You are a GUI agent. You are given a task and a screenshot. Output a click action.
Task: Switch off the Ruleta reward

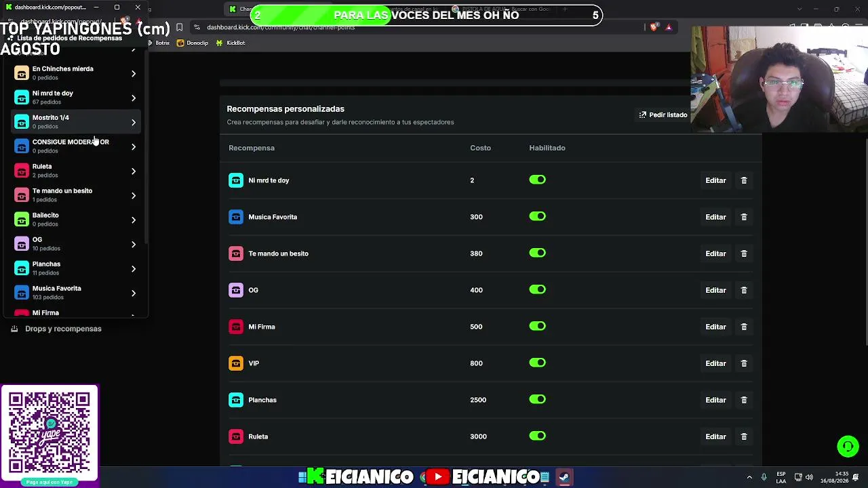(537, 436)
